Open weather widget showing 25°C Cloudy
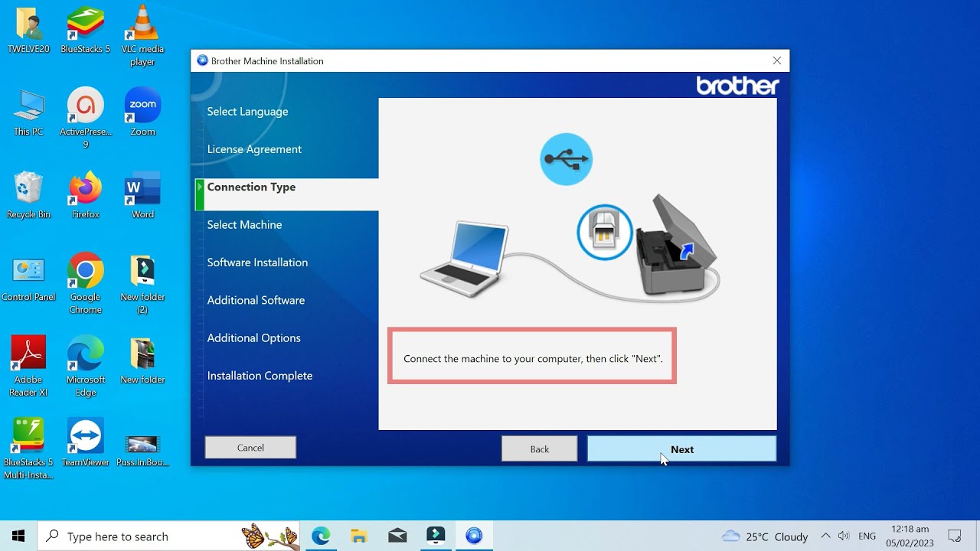This screenshot has width=980, height=551. [x=765, y=536]
